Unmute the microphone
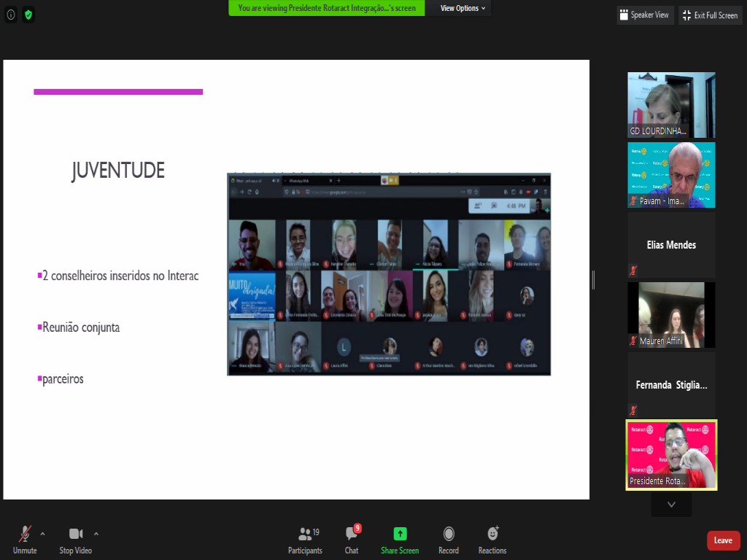 click(x=25, y=534)
